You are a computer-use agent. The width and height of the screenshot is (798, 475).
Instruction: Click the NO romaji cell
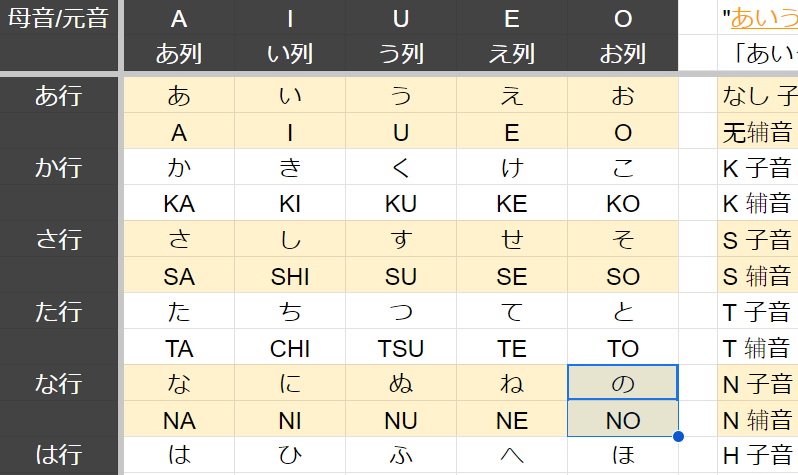pos(623,420)
